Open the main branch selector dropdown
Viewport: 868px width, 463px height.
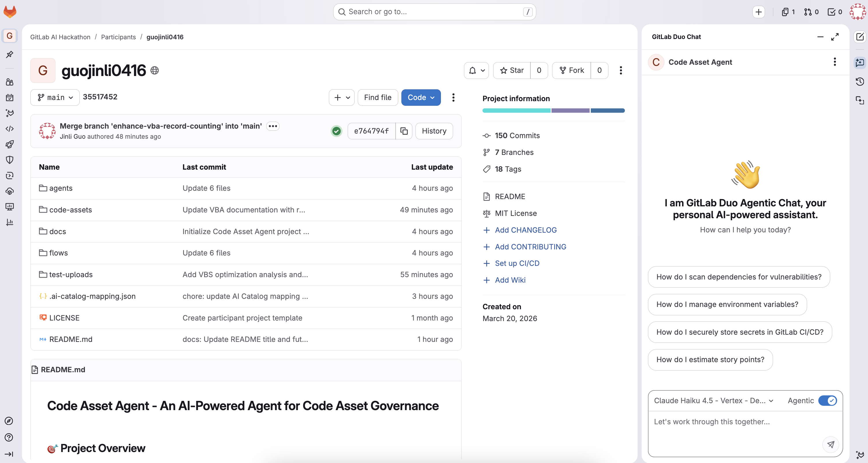coord(55,97)
